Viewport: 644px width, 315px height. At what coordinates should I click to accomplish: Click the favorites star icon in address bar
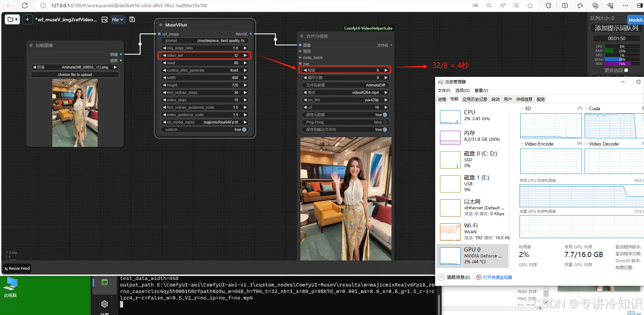(x=530, y=5)
